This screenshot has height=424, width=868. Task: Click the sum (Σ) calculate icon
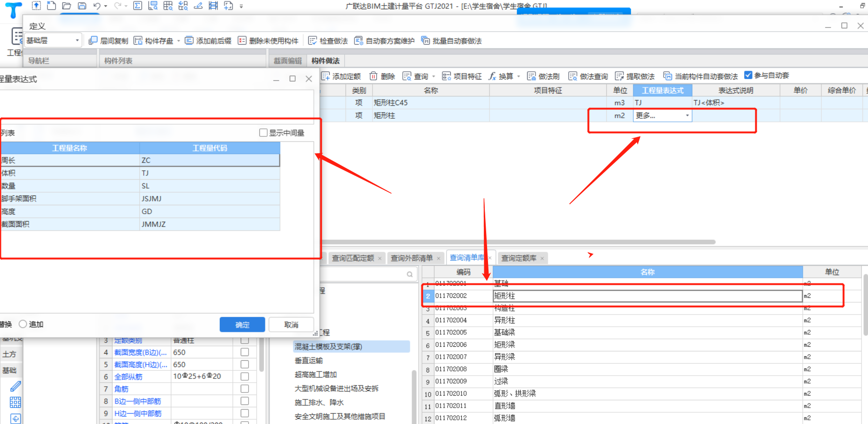pos(137,6)
